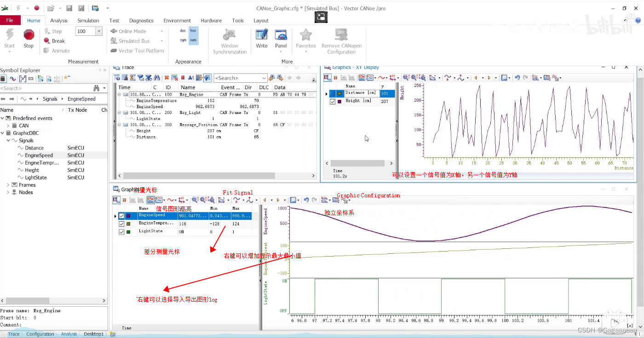Image resolution: width=644 pixels, height=338 pixels.
Task: Uncheck the Height [cm] checkbox in XY Display
Action: [x=333, y=102]
